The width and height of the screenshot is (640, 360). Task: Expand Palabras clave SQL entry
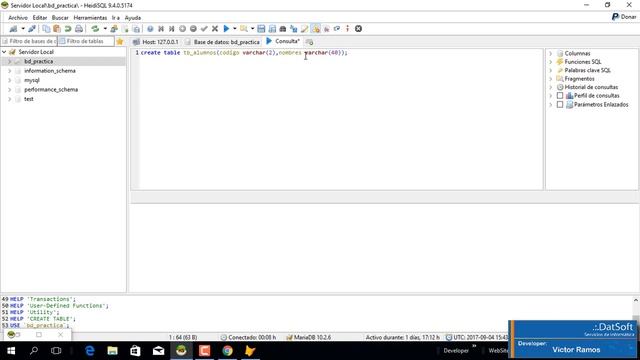click(551, 70)
